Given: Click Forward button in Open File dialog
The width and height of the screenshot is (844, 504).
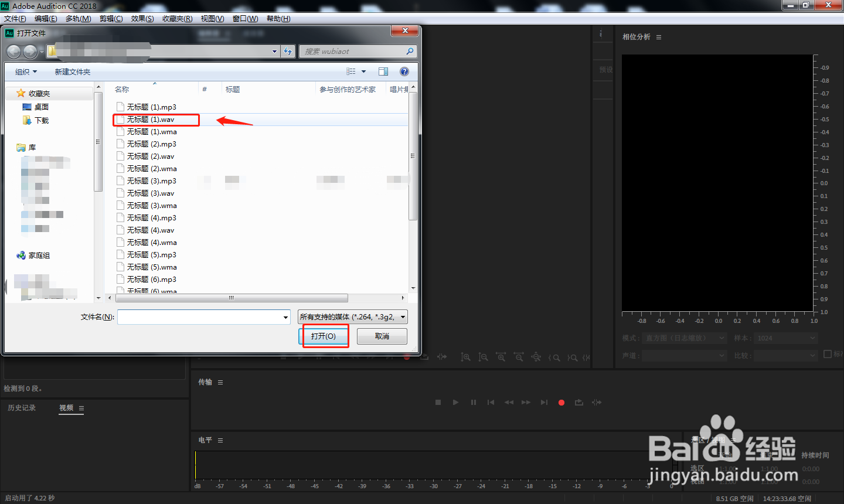Looking at the screenshot, I should click(x=30, y=52).
